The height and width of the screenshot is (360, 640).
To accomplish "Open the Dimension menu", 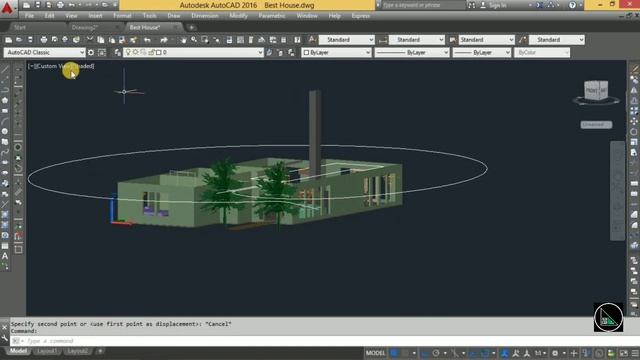I will [205, 16].
